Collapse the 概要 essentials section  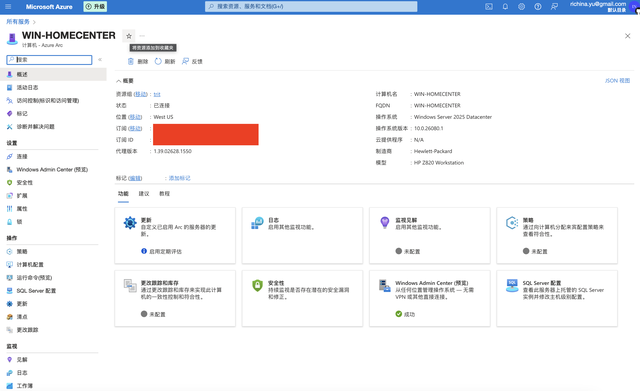click(x=124, y=81)
